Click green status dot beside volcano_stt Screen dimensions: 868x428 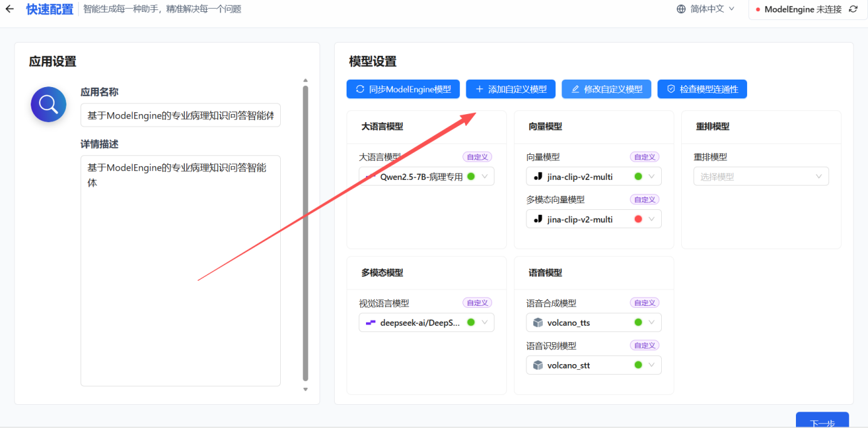tap(638, 365)
